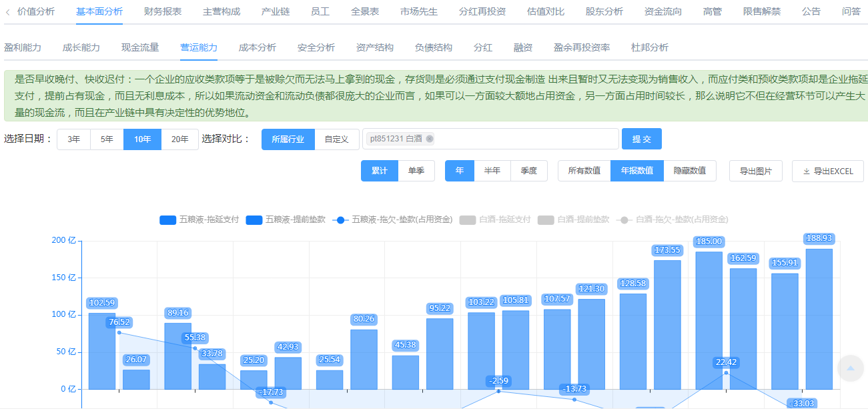This screenshot has width=868, height=411.
Task: Click the bar labeled 188.93
Action: point(819,319)
